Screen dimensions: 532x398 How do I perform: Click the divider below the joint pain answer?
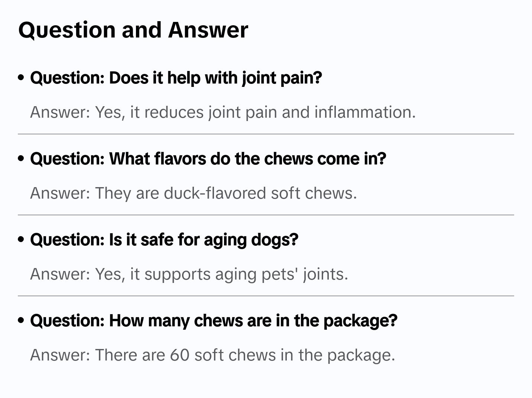click(x=266, y=134)
